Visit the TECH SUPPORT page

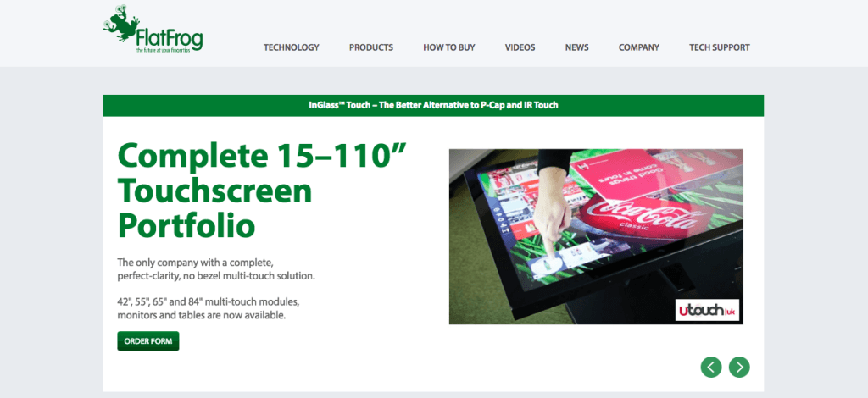pyautogui.click(x=719, y=47)
